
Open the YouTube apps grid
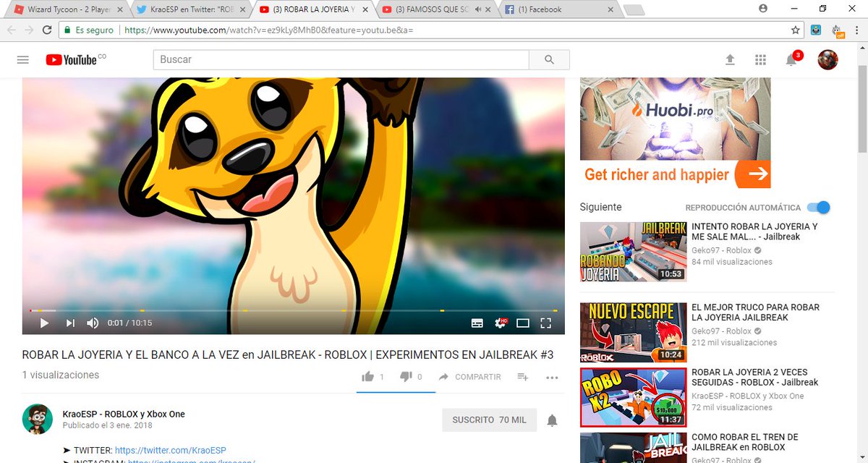tap(760, 60)
